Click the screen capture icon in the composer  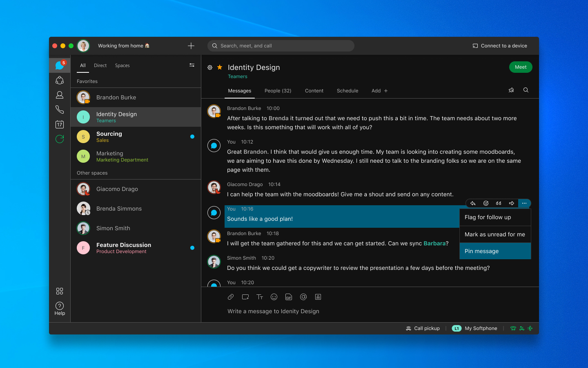click(x=245, y=297)
